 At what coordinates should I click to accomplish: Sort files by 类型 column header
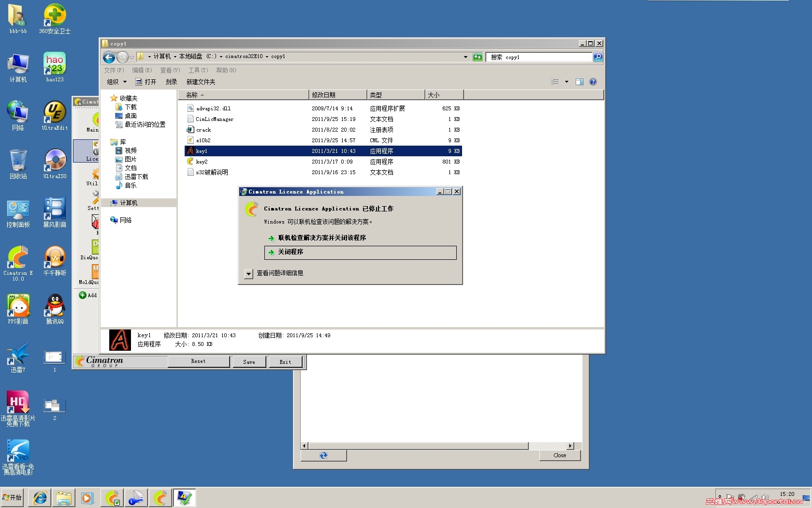pyautogui.click(x=396, y=95)
